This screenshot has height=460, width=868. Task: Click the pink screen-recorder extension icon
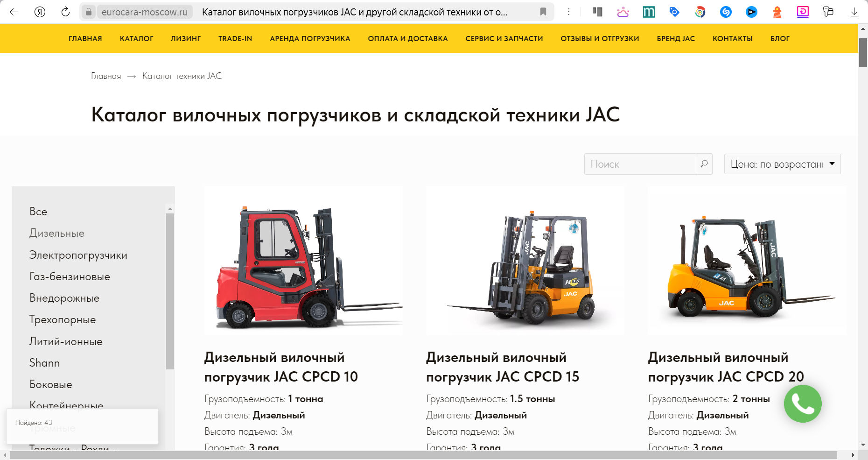(803, 12)
